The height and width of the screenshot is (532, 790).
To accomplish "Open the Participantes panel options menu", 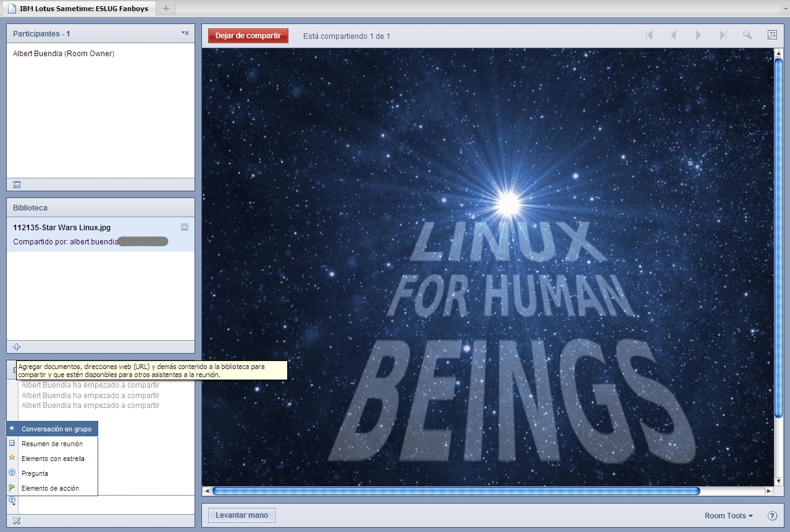I will [x=185, y=33].
